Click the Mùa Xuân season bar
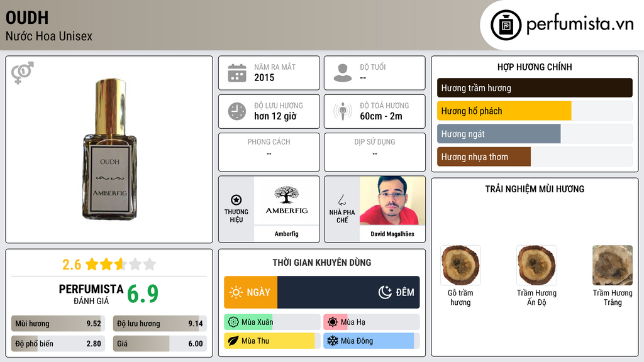This screenshot has width=644, height=362. point(272,322)
